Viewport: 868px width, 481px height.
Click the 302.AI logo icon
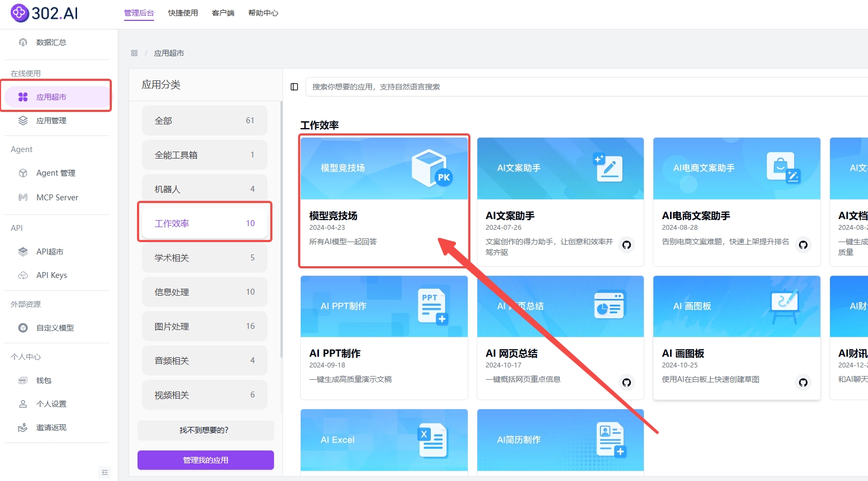20,13
